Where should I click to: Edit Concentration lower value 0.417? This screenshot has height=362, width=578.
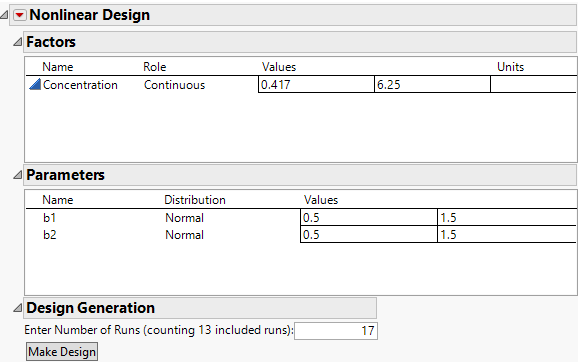(316, 85)
